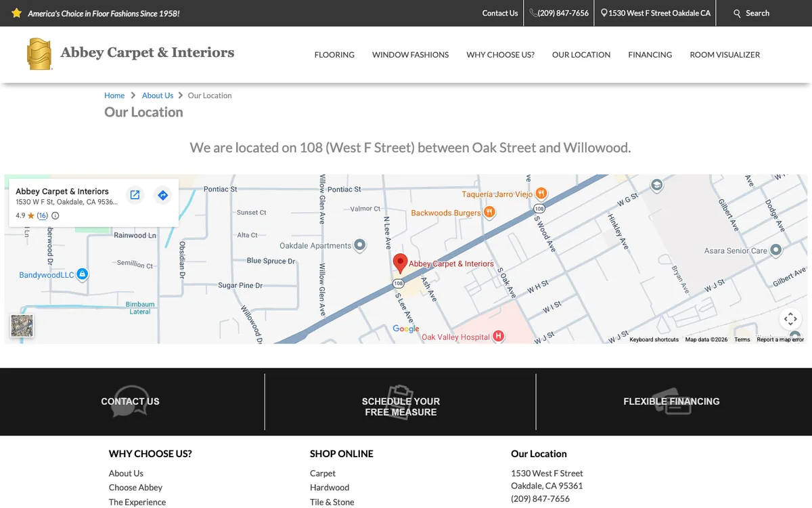This screenshot has height=508, width=812.
Task: Click Home breadcrumb link
Action: [x=114, y=96]
